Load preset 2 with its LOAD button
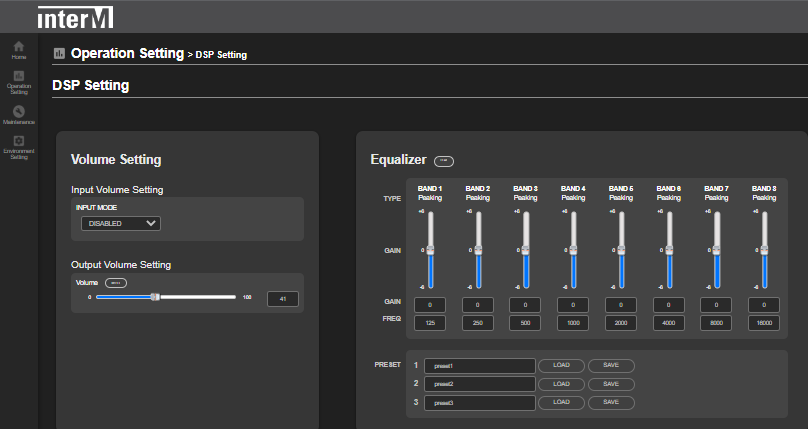Screen dimensions: 808x429 point(562,384)
